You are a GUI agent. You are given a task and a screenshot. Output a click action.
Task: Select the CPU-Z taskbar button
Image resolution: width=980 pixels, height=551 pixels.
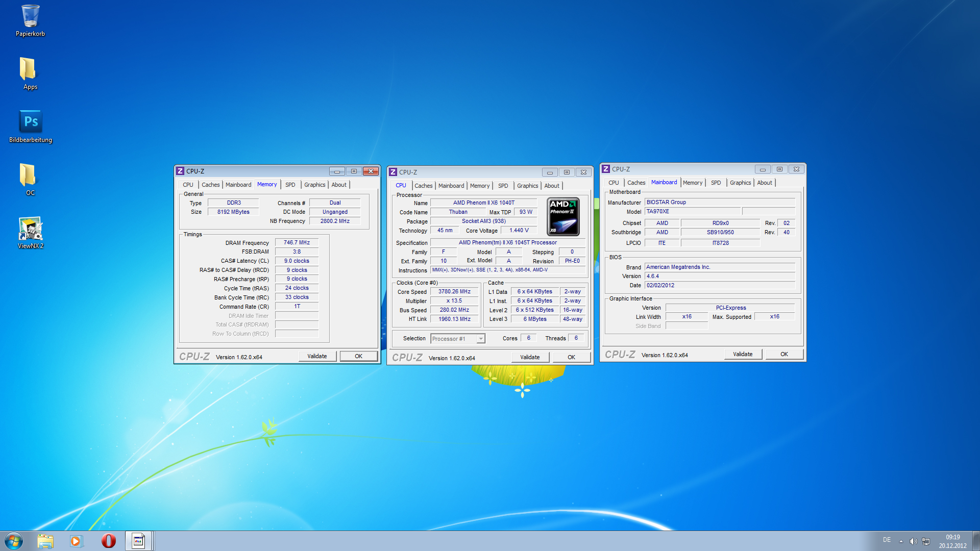(138, 541)
